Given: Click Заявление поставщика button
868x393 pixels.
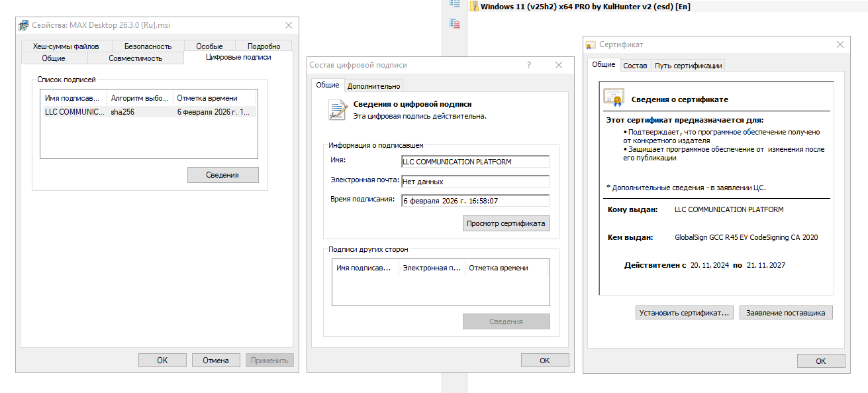Looking at the screenshot, I should 786,313.
